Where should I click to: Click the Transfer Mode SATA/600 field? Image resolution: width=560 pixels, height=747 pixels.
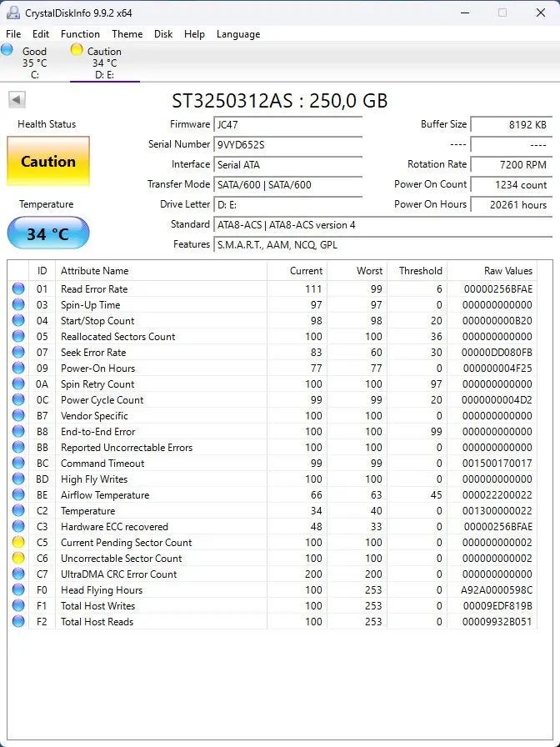(287, 185)
